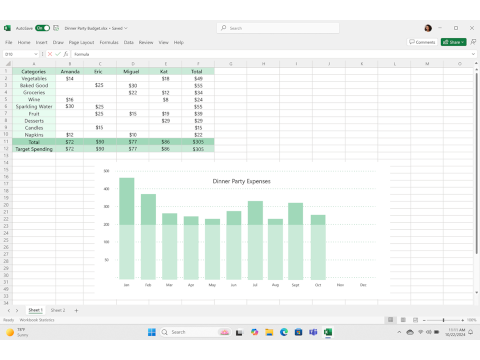Open the Windows Start menu
480x360 pixels.
[152, 332]
